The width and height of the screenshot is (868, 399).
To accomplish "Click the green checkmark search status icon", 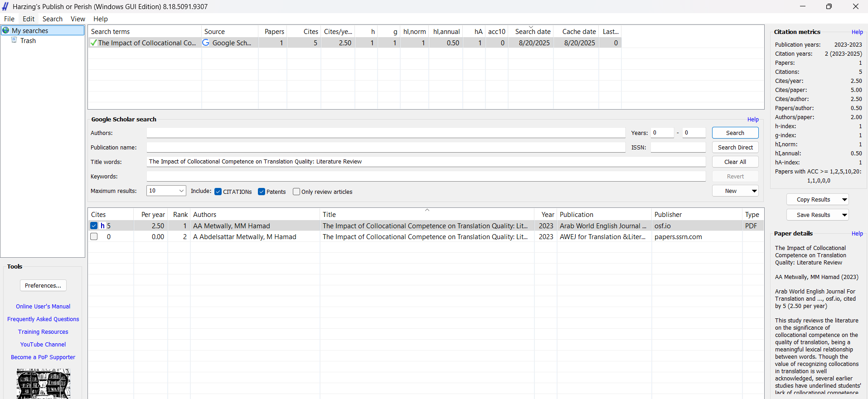I will click(x=93, y=43).
